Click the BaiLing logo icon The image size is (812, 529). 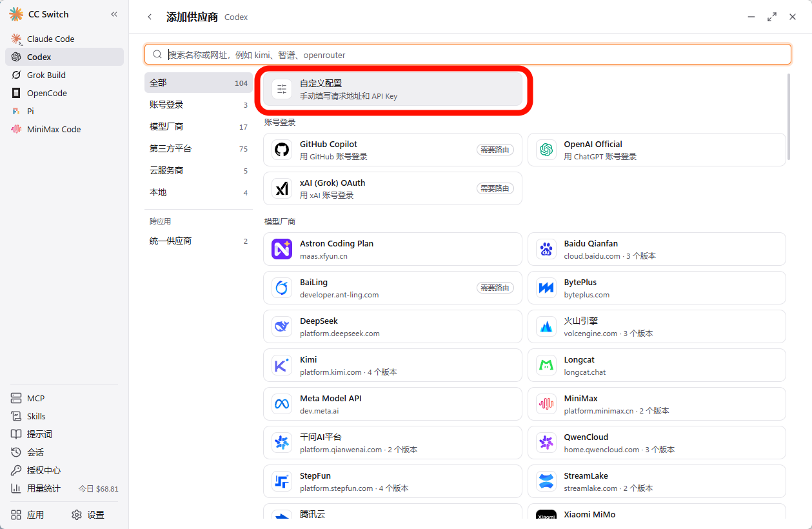(282, 288)
